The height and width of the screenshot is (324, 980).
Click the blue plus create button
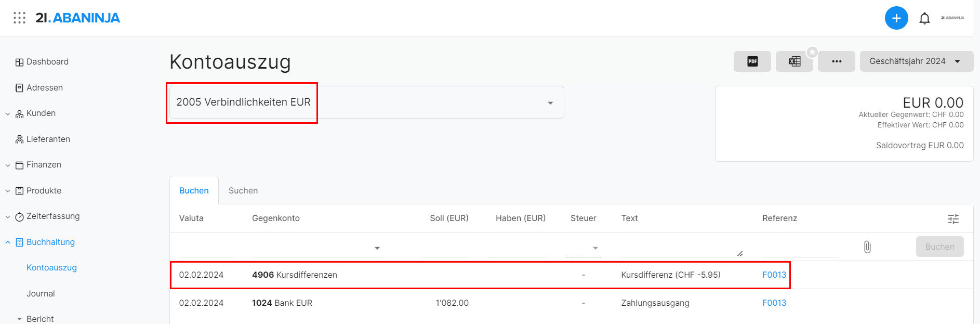tap(896, 18)
